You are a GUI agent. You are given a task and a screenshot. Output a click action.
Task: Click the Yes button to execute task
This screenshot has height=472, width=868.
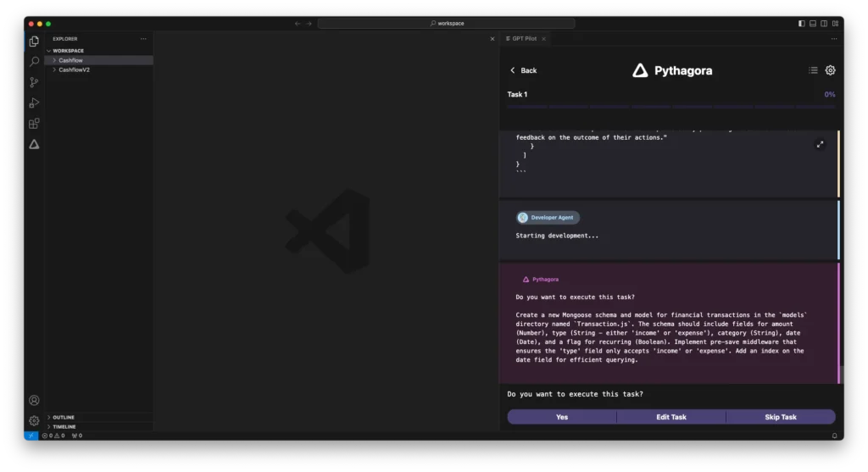562,417
